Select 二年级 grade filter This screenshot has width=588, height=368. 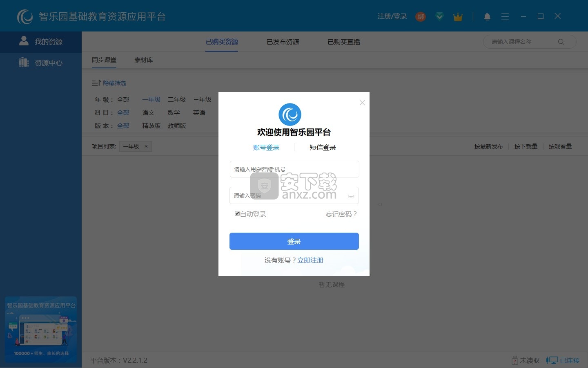[x=177, y=99]
